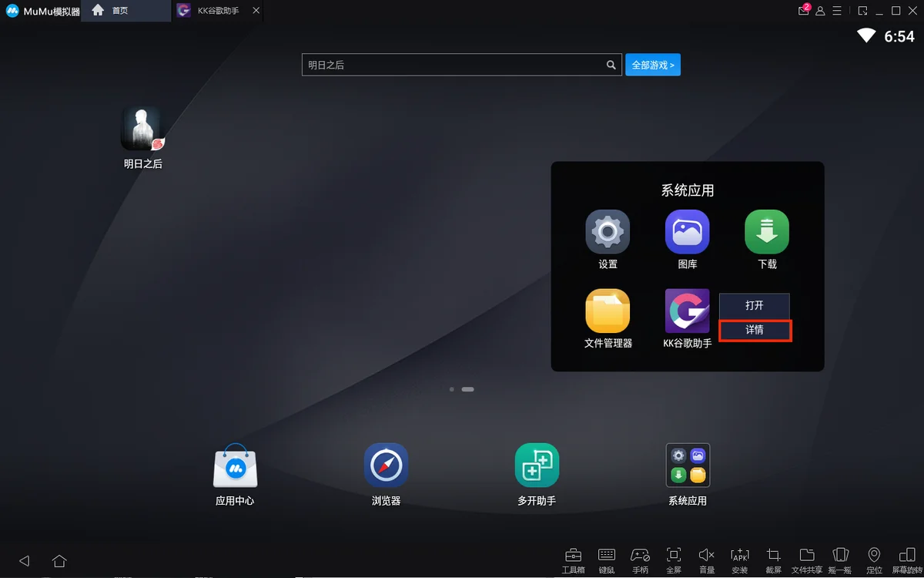Tap the Android home button
924x578 pixels.
(x=59, y=560)
